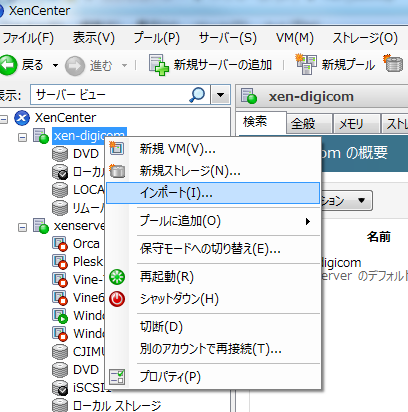Click the running Windows VM icon
408x412 pixels.
pos(60,316)
